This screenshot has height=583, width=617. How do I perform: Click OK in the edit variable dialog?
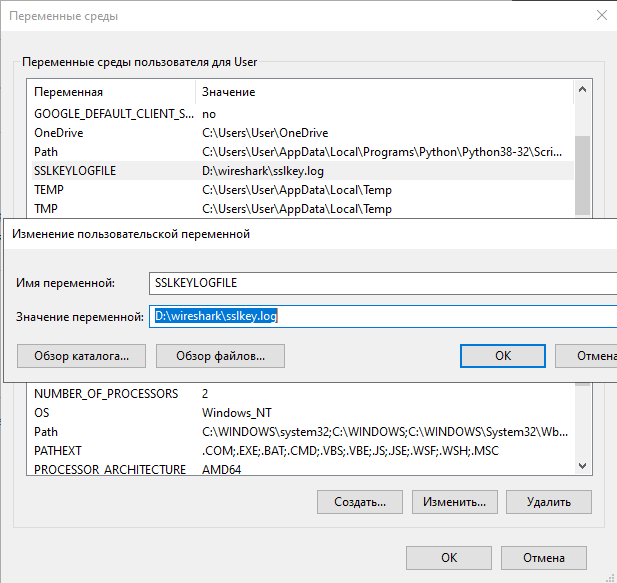[x=502, y=356]
